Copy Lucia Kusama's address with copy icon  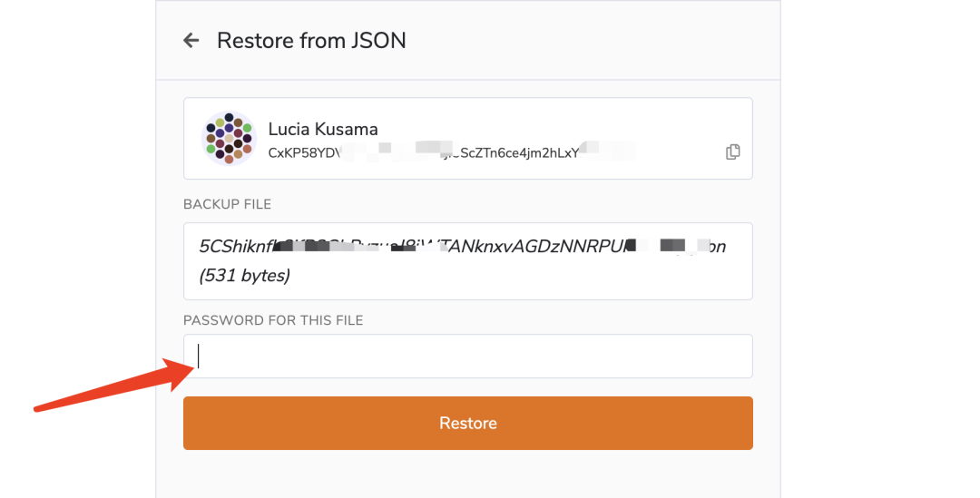tap(733, 152)
